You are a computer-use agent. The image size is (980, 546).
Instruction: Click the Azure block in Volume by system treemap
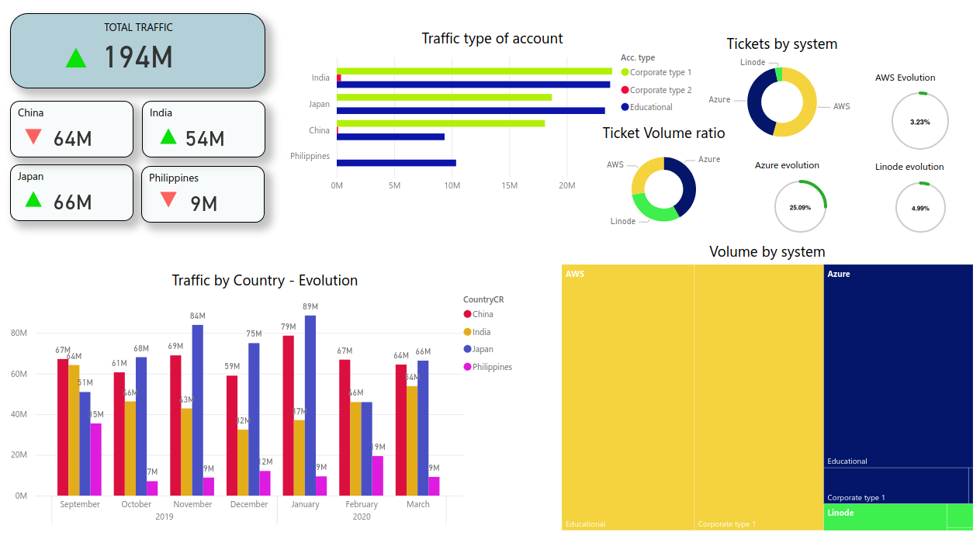coord(897,365)
